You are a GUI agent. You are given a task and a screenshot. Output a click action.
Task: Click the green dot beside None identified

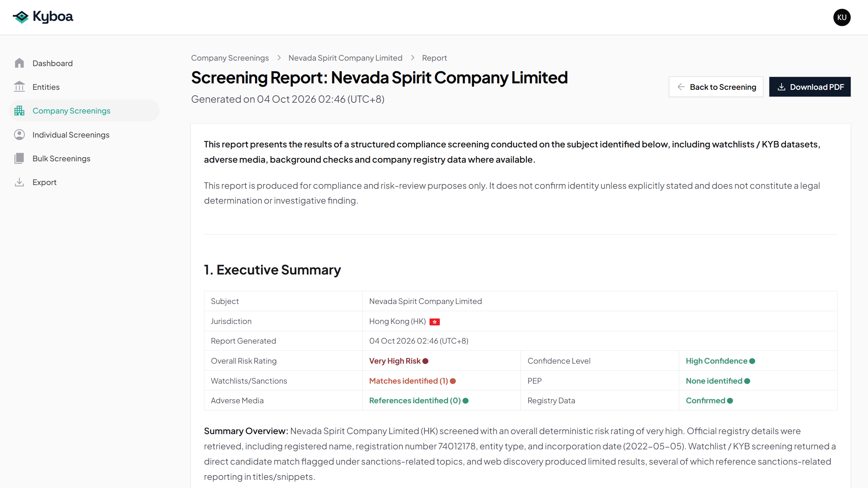pos(747,381)
